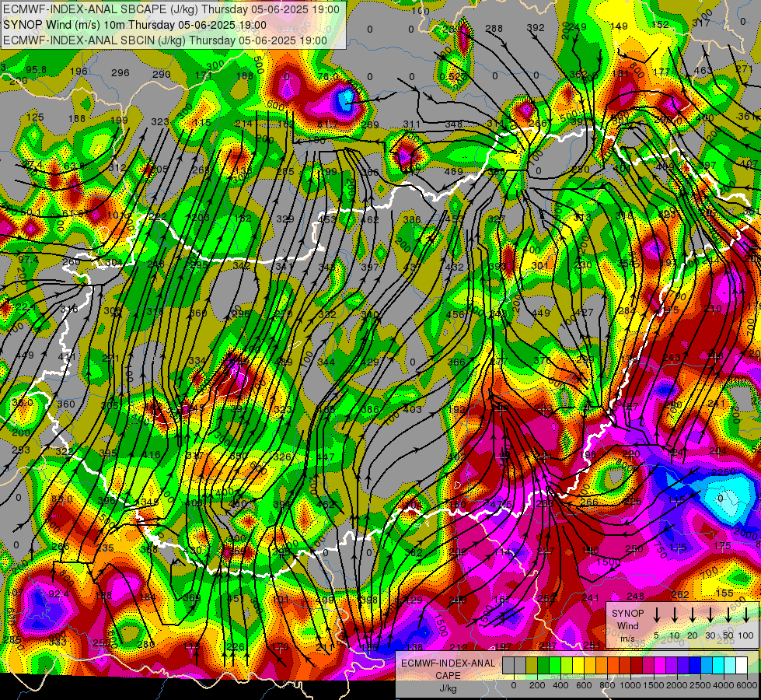This screenshot has width=761, height=700.
Task: Click the map value '22.1'
Action: pyautogui.click(x=25, y=307)
